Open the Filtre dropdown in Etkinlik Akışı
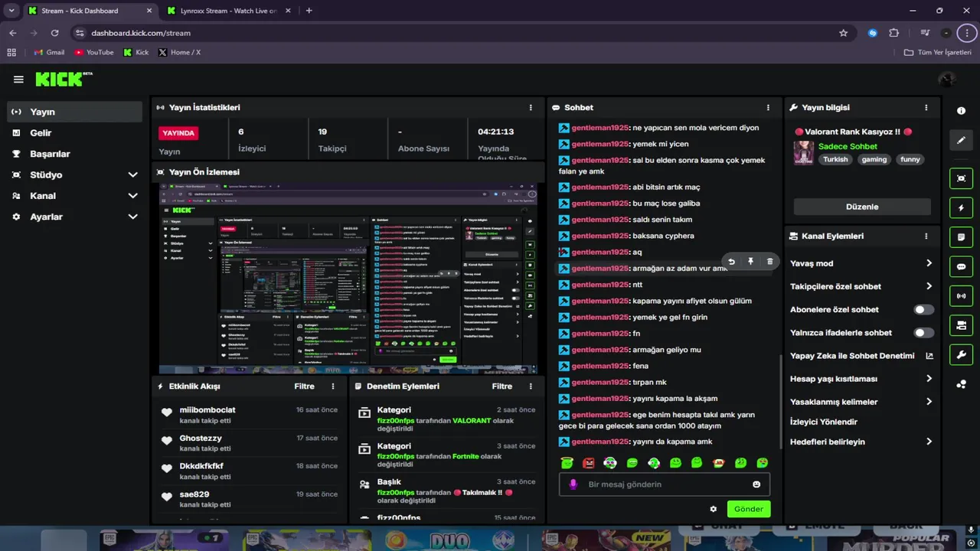Image resolution: width=980 pixels, height=551 pixels. (x=304, y=386)
